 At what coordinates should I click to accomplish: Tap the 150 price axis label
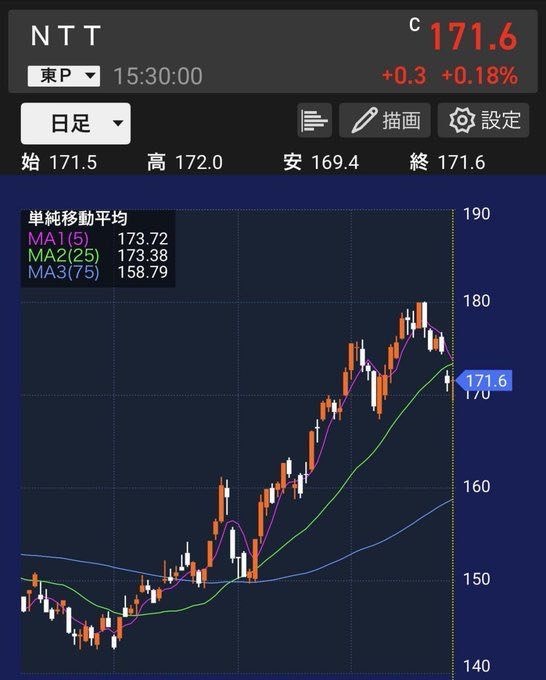click(477, 579)
